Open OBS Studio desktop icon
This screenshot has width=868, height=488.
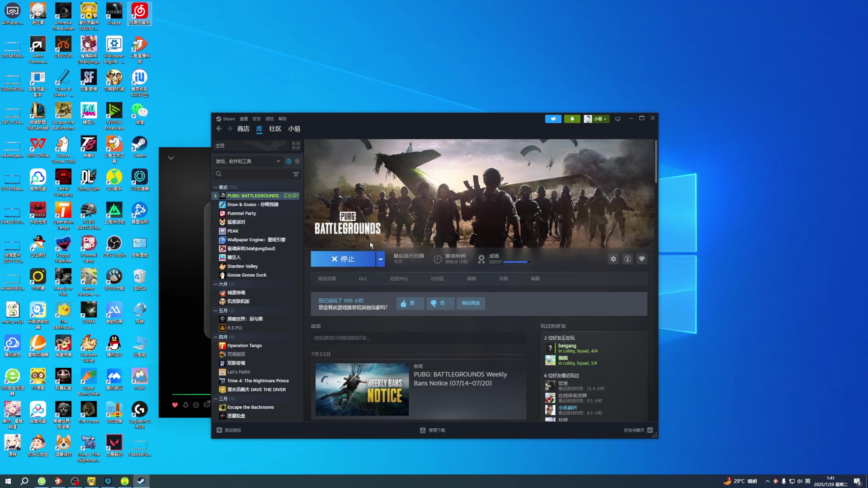(114, 247)
